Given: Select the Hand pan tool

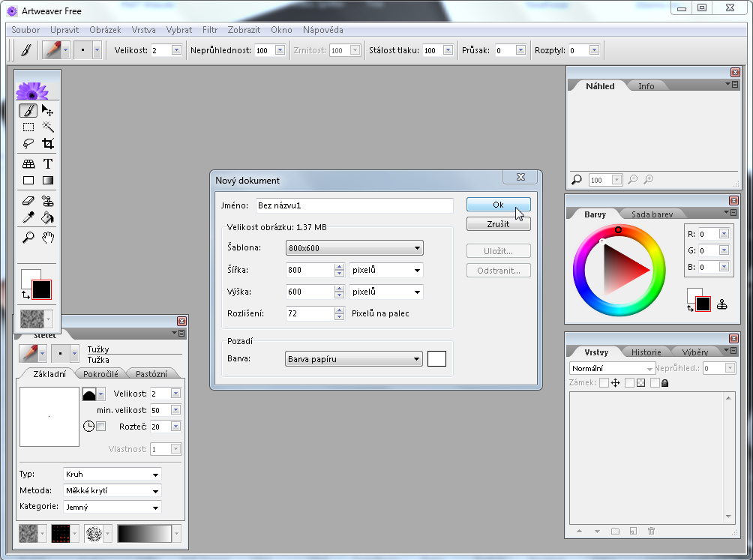Looking at the screenshot, I should [47, 238].
